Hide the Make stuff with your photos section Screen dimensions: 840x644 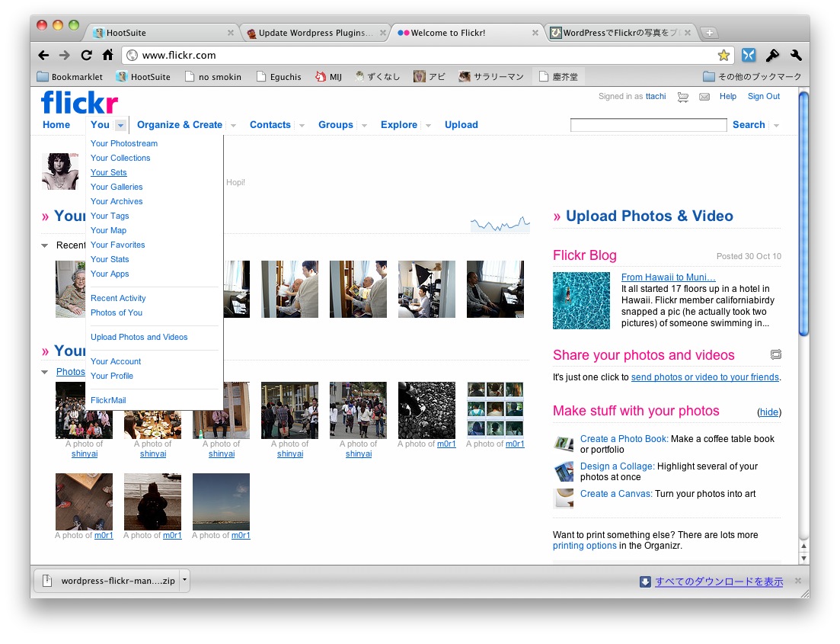(769, 412)
